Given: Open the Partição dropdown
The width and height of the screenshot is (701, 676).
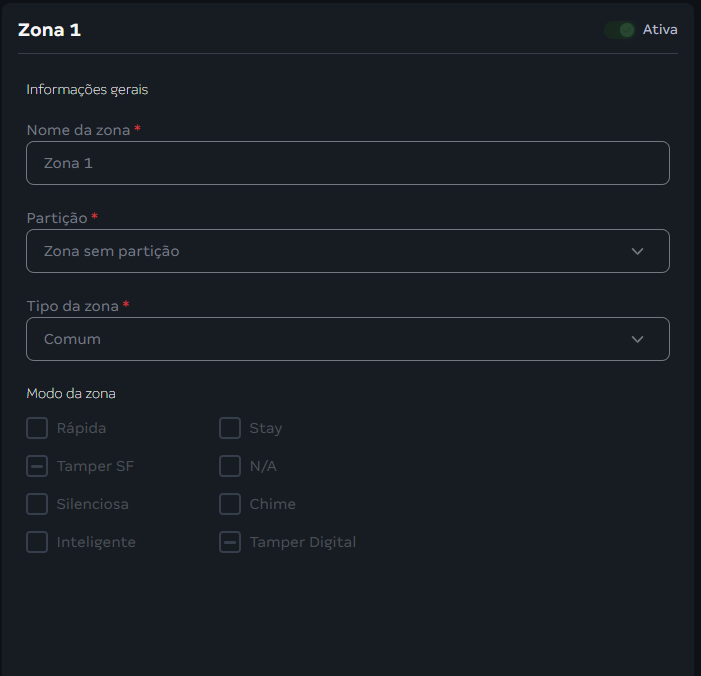Looking at the screenshot, I should (347, 251).
